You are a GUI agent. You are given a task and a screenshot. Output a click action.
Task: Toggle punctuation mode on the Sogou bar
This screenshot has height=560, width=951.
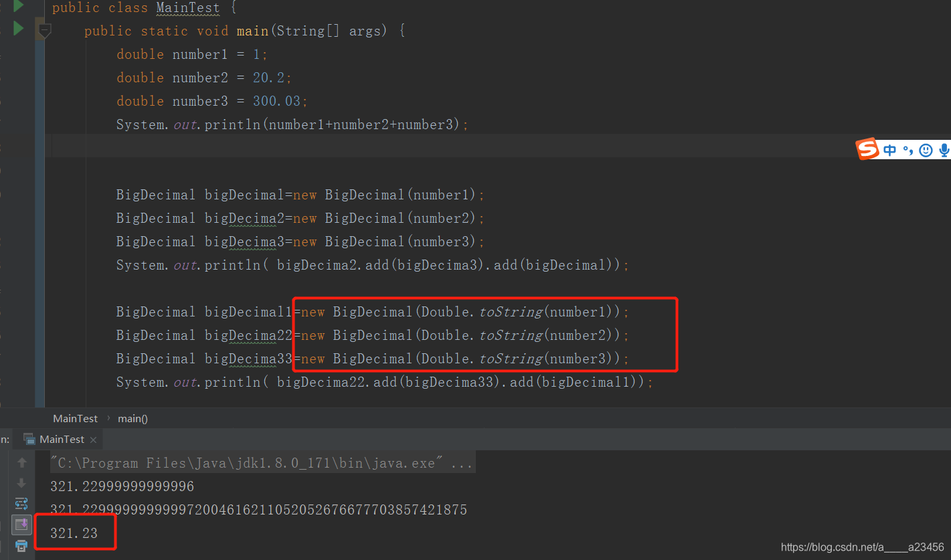907,150
